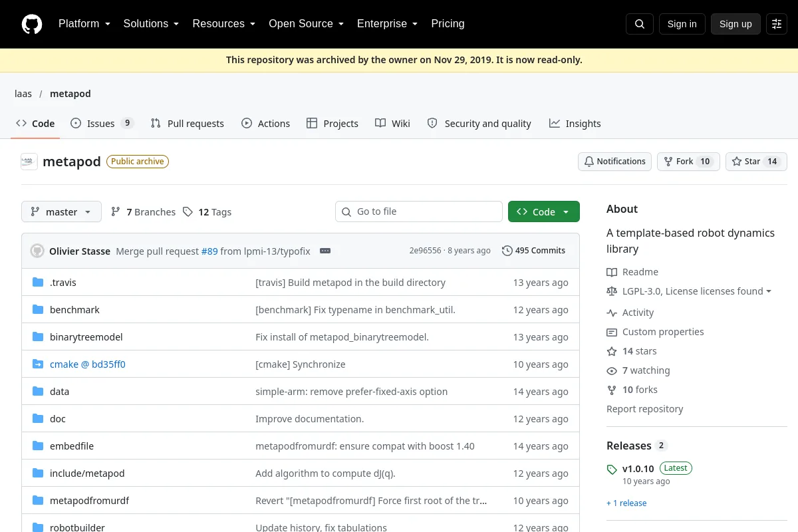Star the repository with Star button
798x532 pixels.
(x=756, y=162)
